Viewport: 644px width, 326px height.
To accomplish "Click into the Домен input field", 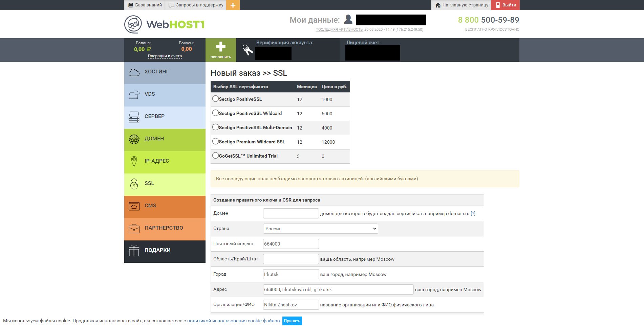I will click(291, 213).
